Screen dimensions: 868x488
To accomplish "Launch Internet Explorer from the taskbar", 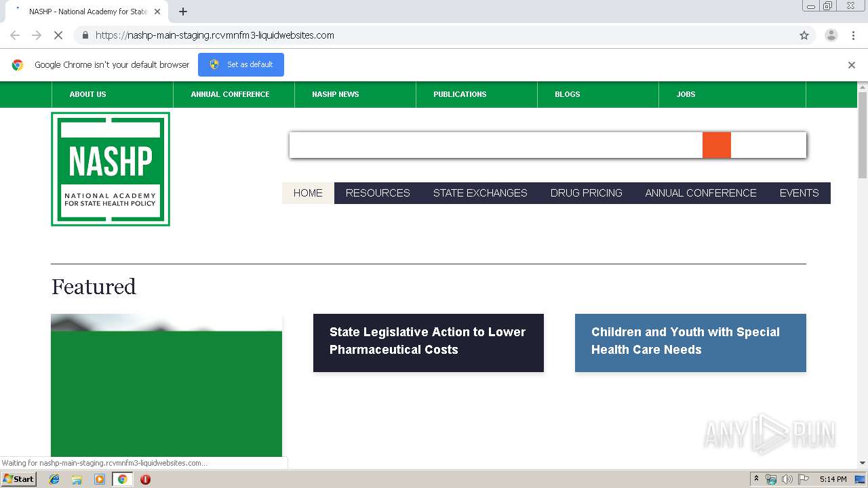I will [x=54, y=479].
